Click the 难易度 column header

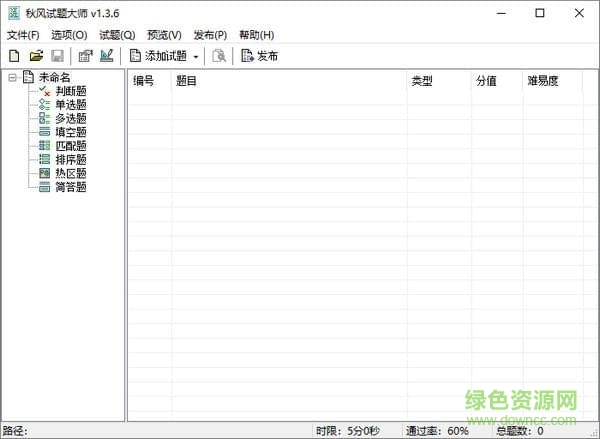point(553,81)
